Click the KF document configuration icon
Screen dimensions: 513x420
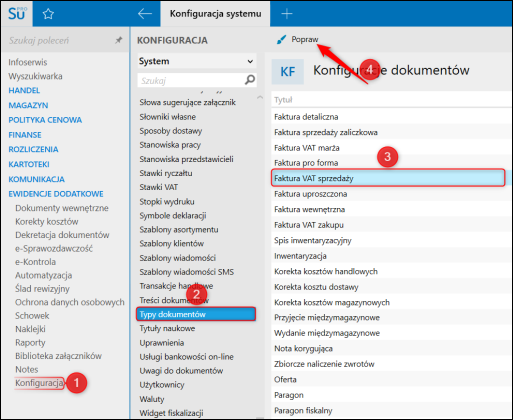(x=288, y=72)
